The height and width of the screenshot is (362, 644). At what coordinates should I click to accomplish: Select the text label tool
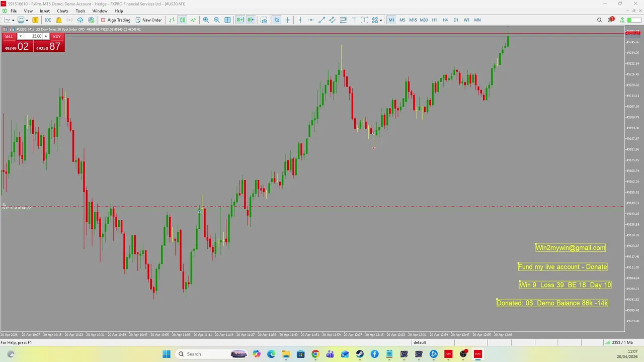[x=365, y=20]
